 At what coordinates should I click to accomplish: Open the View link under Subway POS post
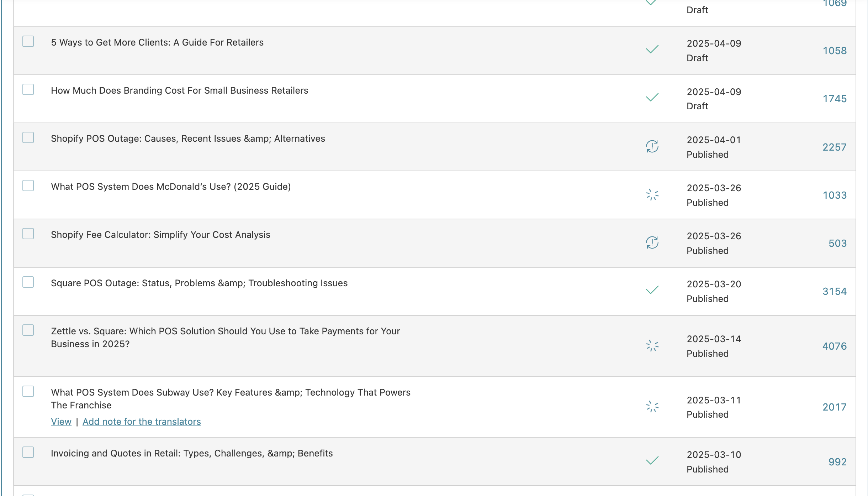tap(61, 421)
